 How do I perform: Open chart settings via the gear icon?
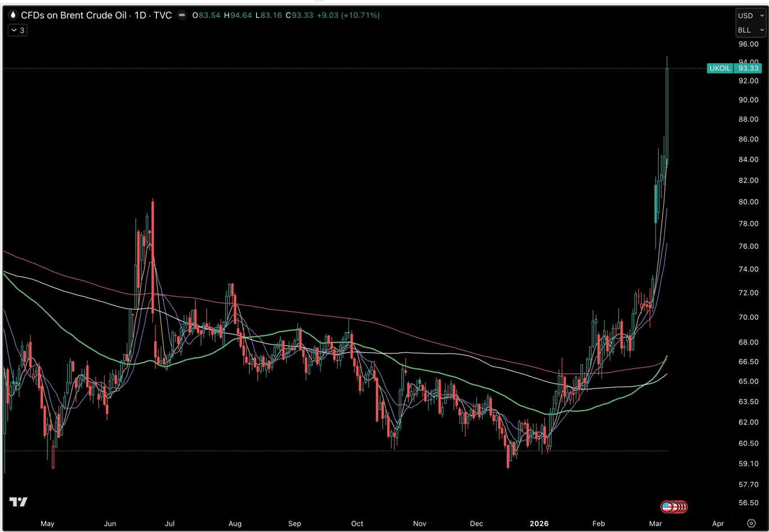click(751, 524)
